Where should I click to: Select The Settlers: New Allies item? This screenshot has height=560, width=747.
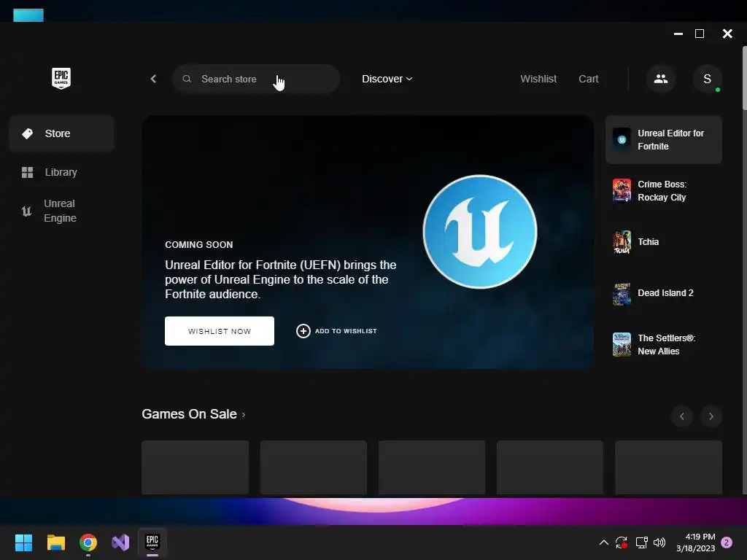pos(664,345)
